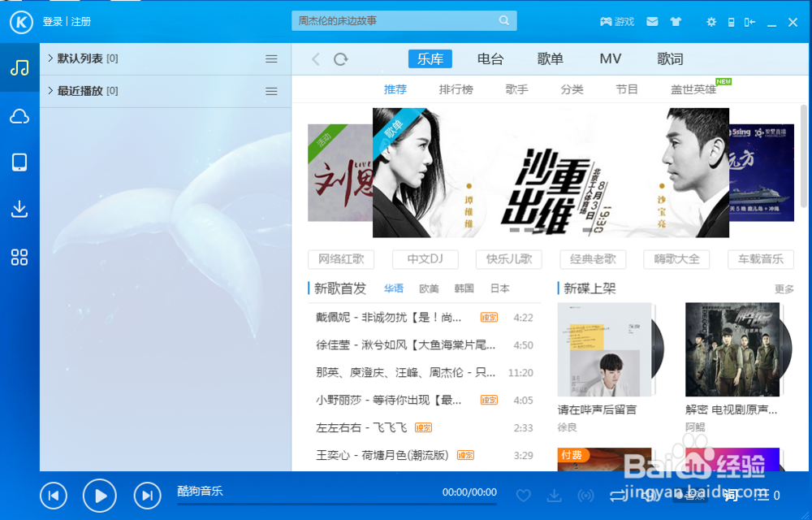Select the 推荐 sub-tab
Screen dimensions: 812x520
tap(395, 89)
